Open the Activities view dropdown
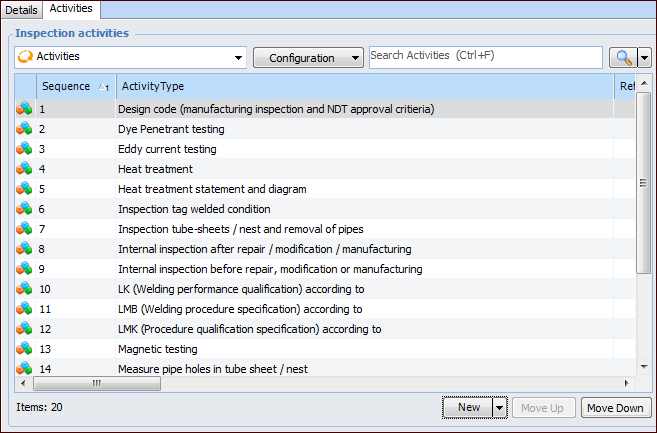Screen dimensions: 657x433 tap(238, 58)
